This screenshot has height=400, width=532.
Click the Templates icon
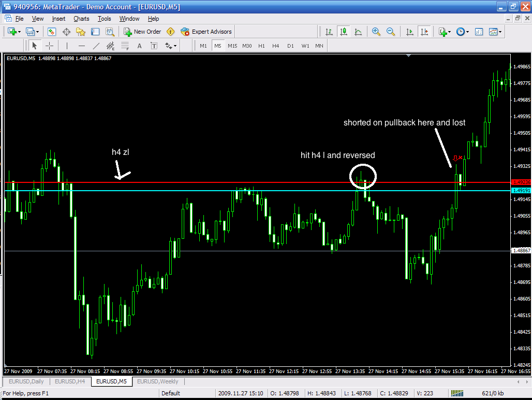point(493,32)
